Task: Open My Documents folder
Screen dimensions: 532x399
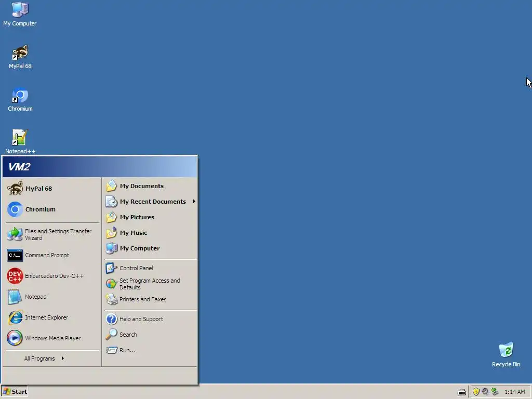Action: [150, 186]
